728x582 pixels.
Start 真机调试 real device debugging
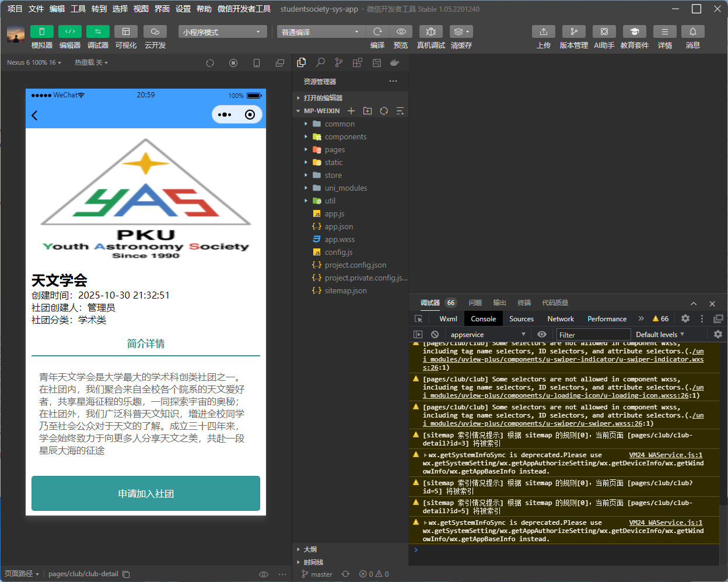[431, 31]
